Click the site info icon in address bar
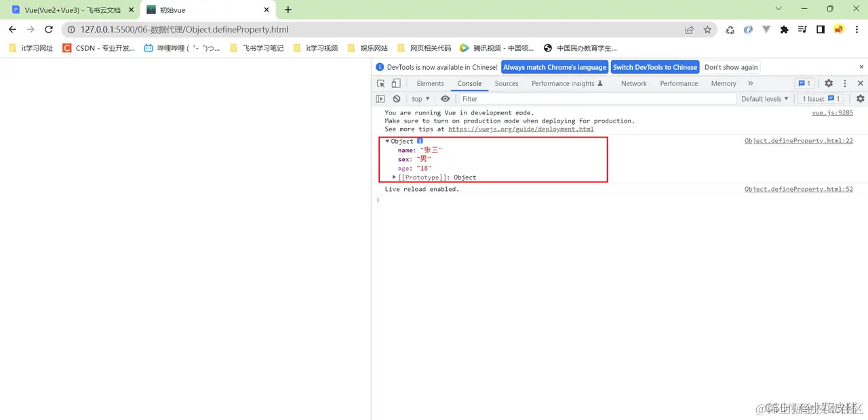 click(x=71, y=30)
